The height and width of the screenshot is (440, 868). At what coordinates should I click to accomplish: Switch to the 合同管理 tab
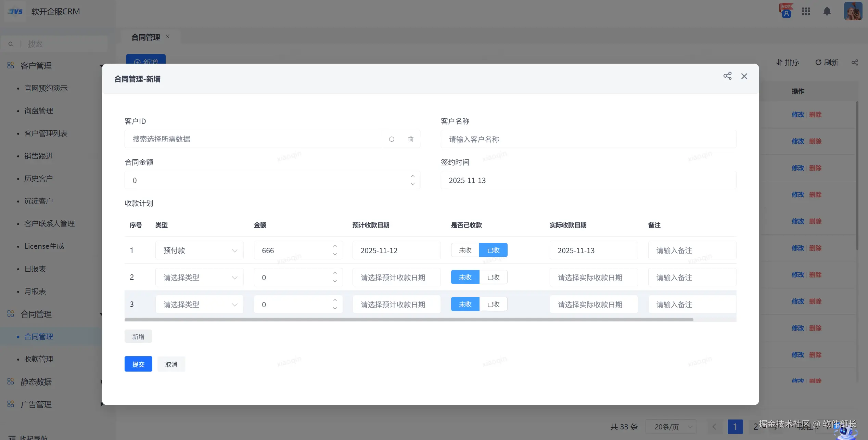[145, 37]
